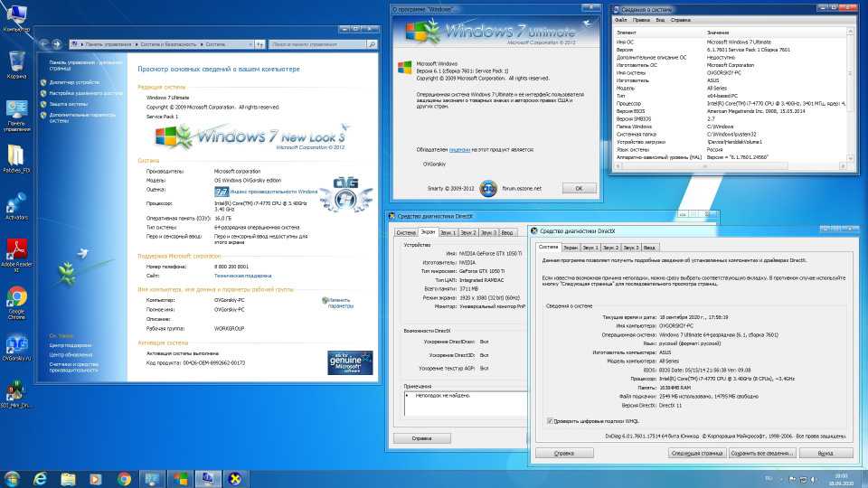
Task: Click the Forward arrow in System window
Action: [56, 43]
